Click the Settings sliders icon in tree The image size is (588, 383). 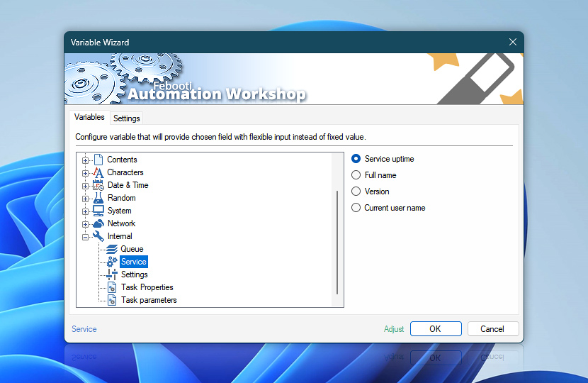[112, 274]
